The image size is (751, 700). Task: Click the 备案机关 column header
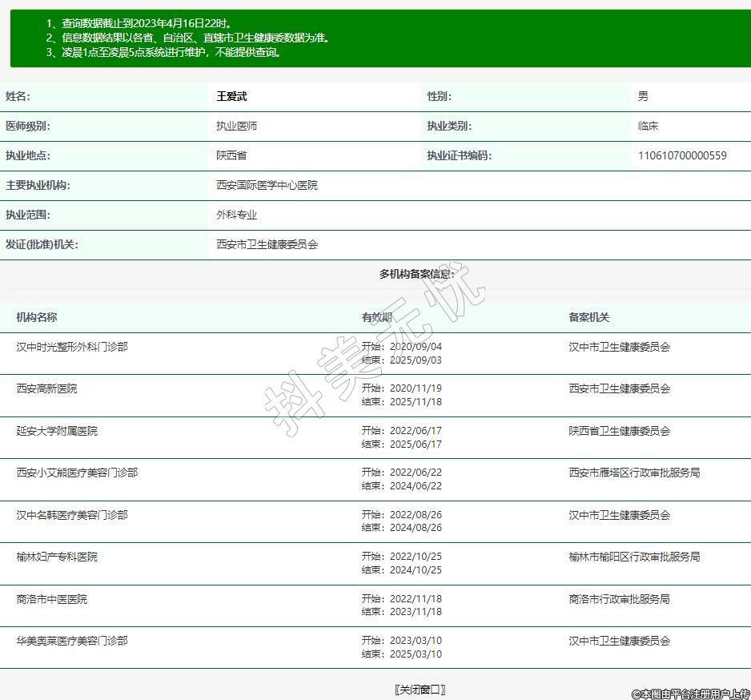[589, 317]
